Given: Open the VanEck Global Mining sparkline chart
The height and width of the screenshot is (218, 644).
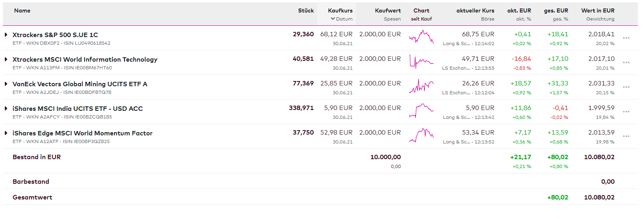Looking at the screenshot, I should (x=421, y=87).
